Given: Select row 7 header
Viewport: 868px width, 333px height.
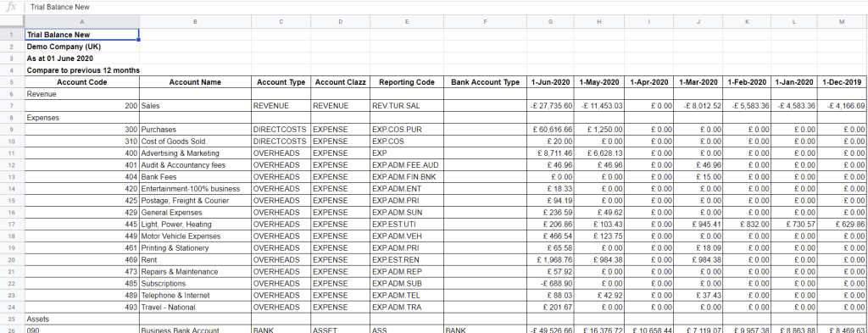Looking at the screenshot, I should [12, 106].
